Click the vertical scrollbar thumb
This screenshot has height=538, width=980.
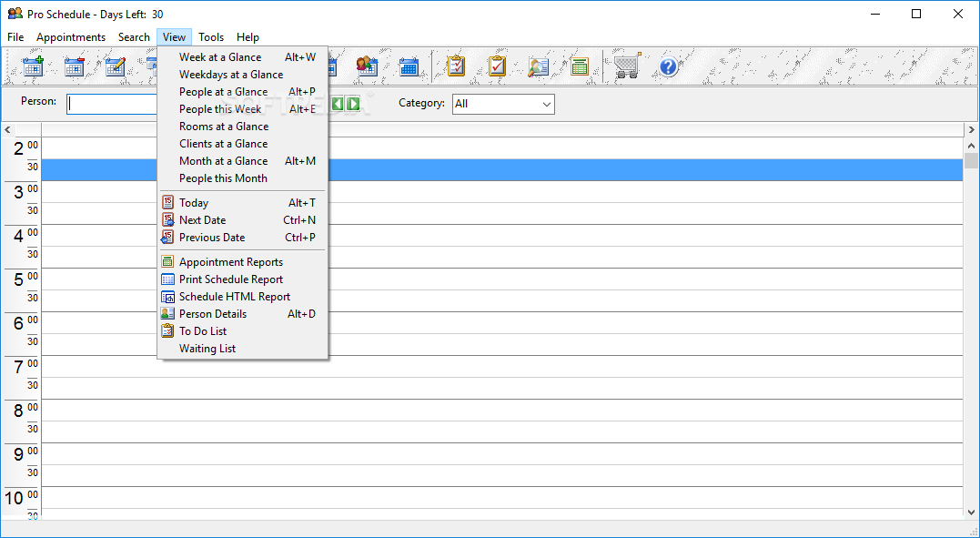click(971, 161)
